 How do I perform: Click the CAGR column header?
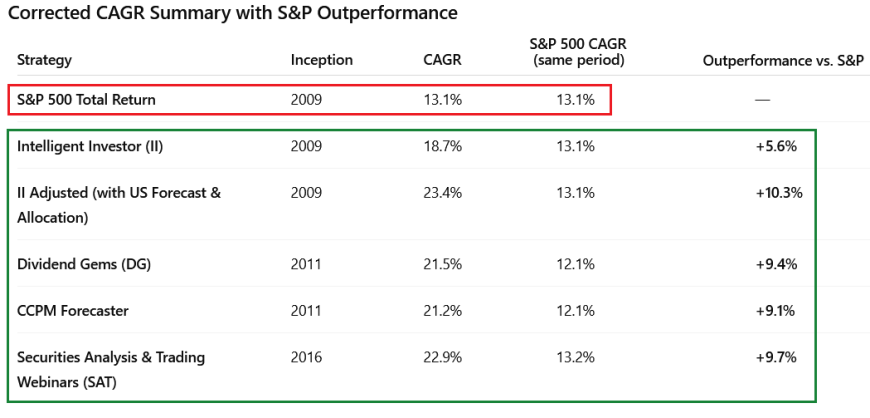[x=442, y=60]
